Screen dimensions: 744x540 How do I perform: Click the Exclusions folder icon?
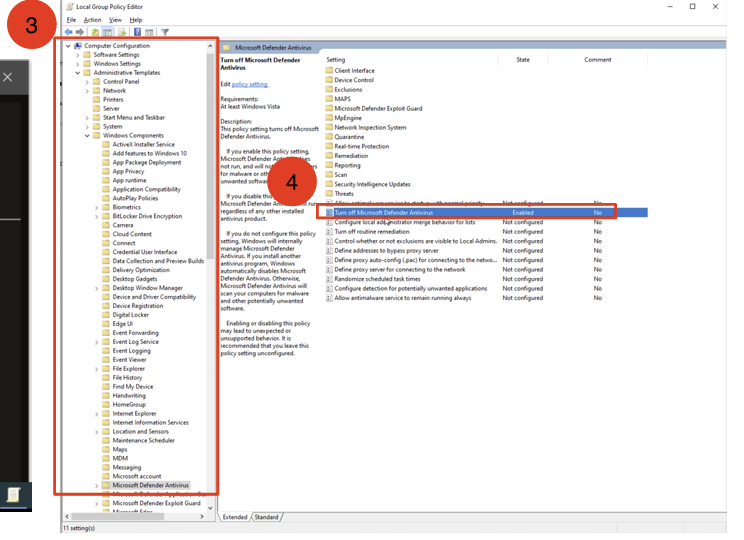(x=329, y=89)
